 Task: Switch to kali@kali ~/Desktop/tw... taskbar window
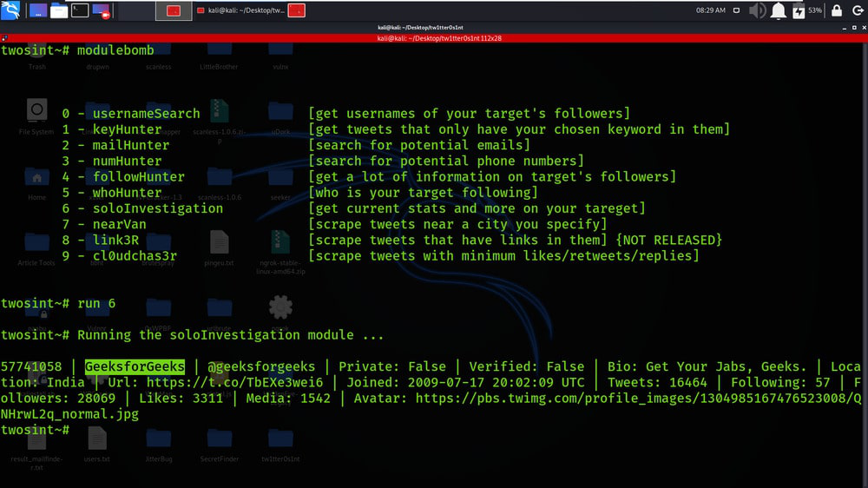[x=241, y=10]
